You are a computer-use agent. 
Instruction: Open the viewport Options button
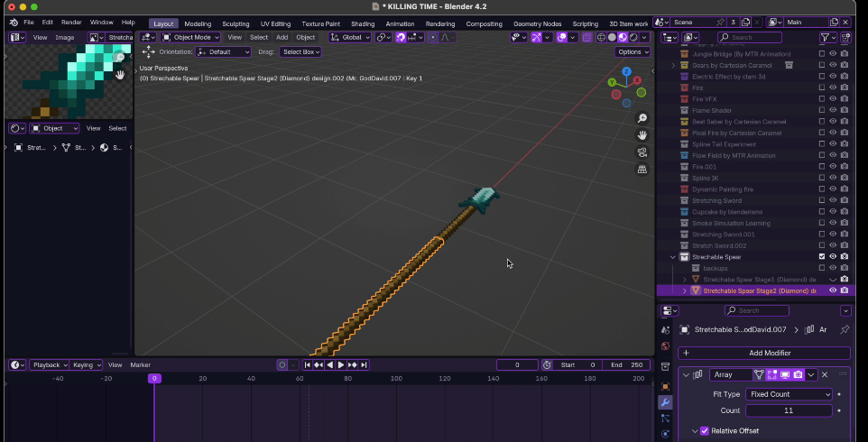click(x=633, y=52)
